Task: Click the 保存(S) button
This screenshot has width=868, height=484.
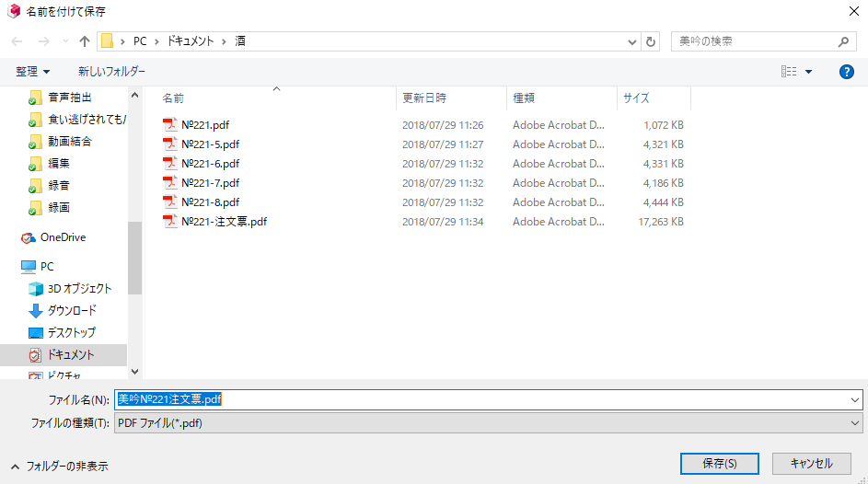Action: pos(720,464)
